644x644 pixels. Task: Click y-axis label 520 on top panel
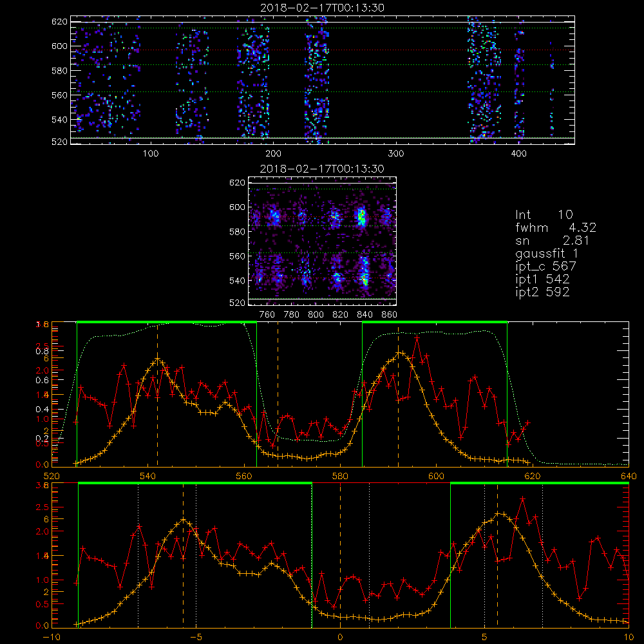pos(59,142)
